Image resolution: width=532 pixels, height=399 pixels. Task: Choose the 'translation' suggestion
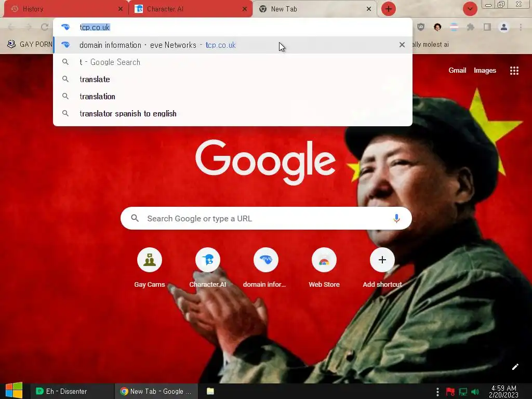(x=233, y=96)
